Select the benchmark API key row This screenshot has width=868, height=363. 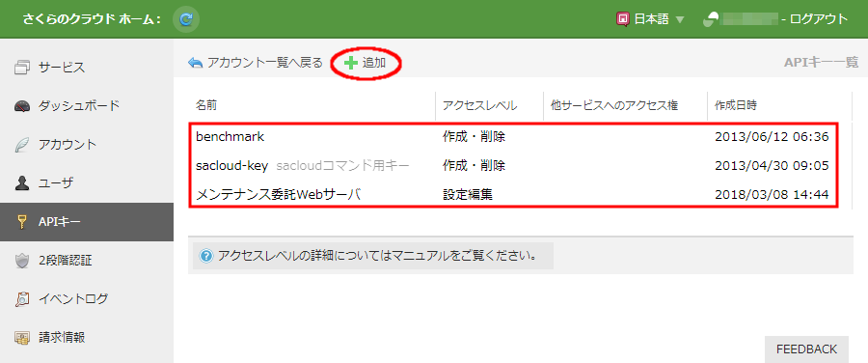513,137
